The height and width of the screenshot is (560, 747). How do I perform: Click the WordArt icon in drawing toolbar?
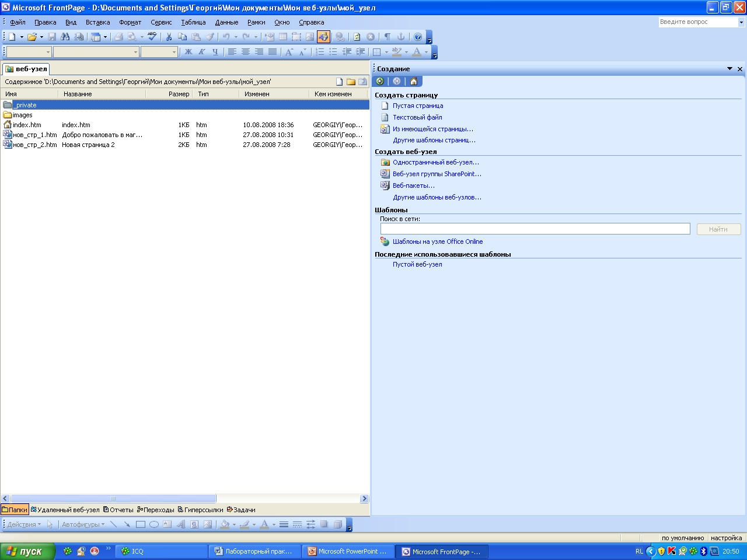click(181, 524)
